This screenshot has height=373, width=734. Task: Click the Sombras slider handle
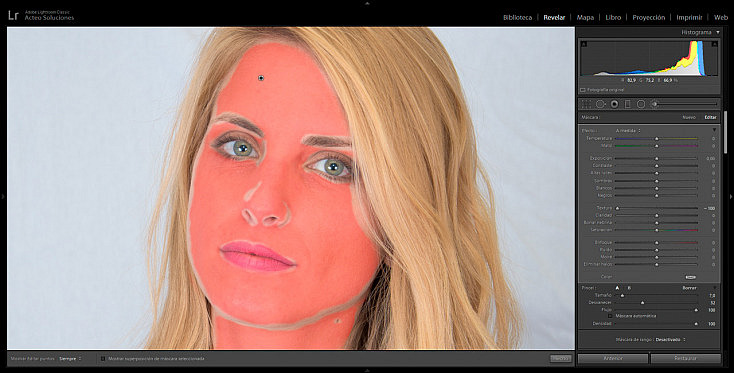click(656, 181)
